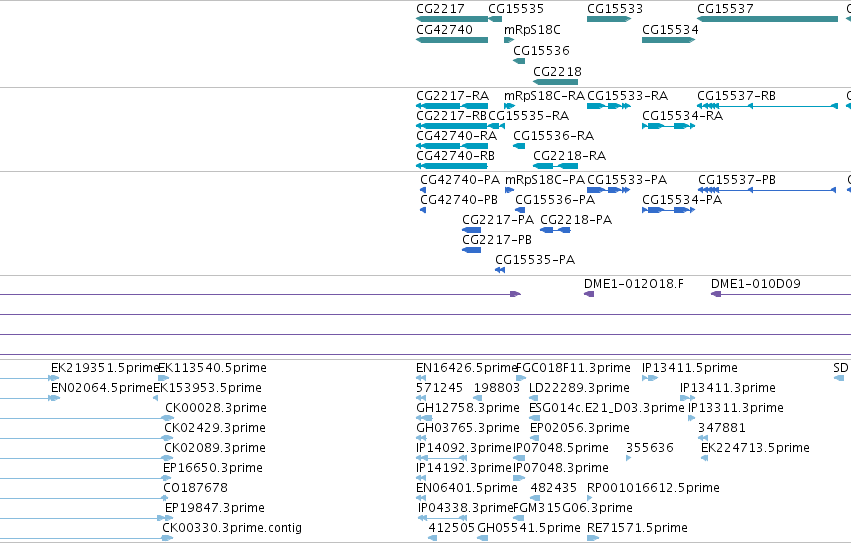Select the CG2218 gene bar

click(x=555, y=82)
